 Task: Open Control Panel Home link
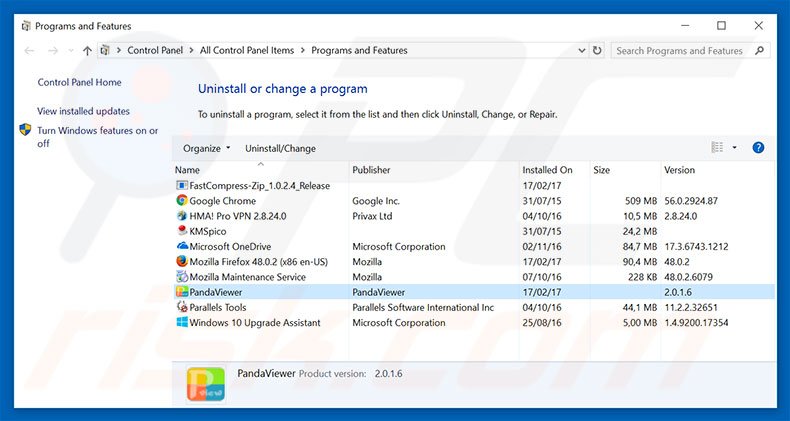tap(80, 82)
